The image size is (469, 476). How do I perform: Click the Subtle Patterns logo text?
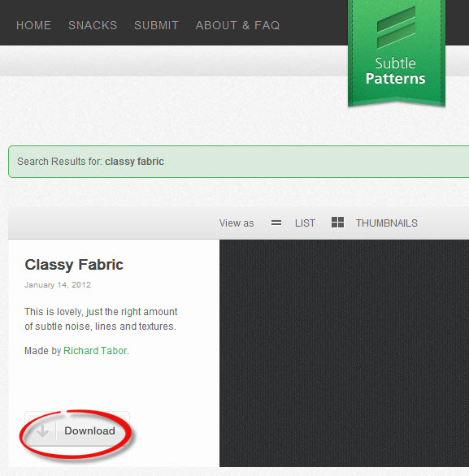(x=396, y=71)
